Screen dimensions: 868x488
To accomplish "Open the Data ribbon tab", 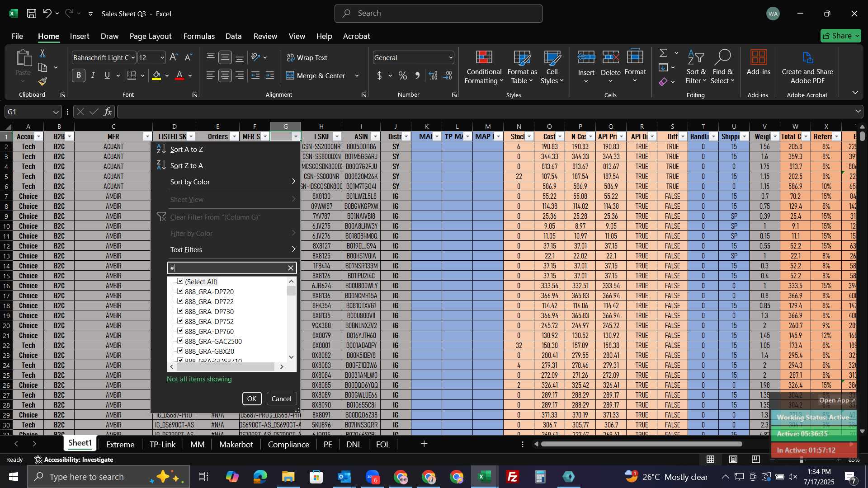I will pyautogui.click(x=233, y=36).
